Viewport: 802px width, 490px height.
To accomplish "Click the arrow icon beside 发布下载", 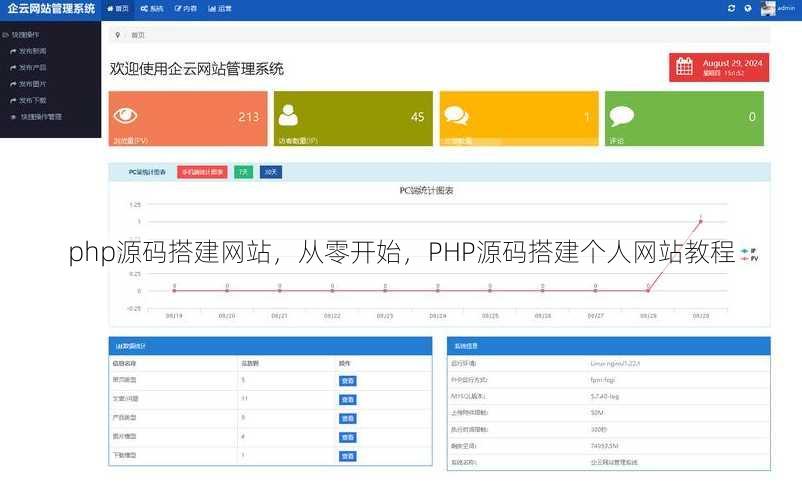I will [x=13, y=100].
